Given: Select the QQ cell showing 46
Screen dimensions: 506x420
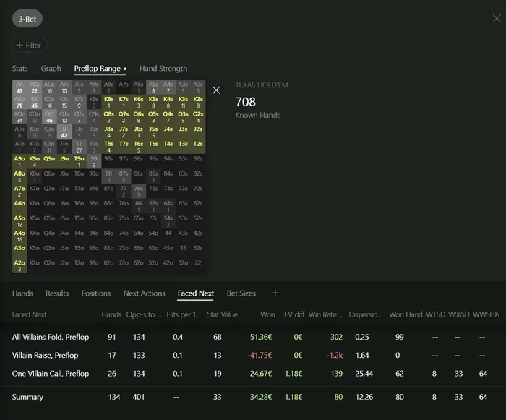Looking at the screenshot, I should tap(49, 117).
